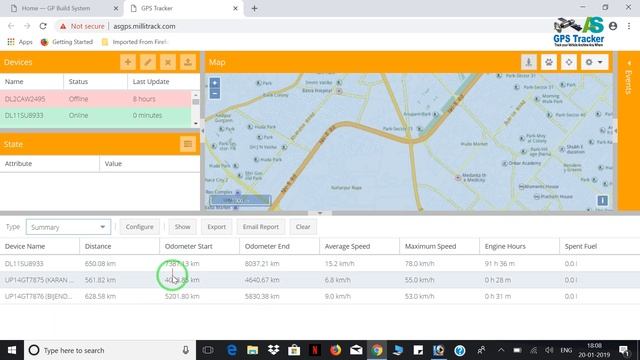Click the paw-print icon in Map header
This screenshot has width=640, height=360.
[549, 62]
